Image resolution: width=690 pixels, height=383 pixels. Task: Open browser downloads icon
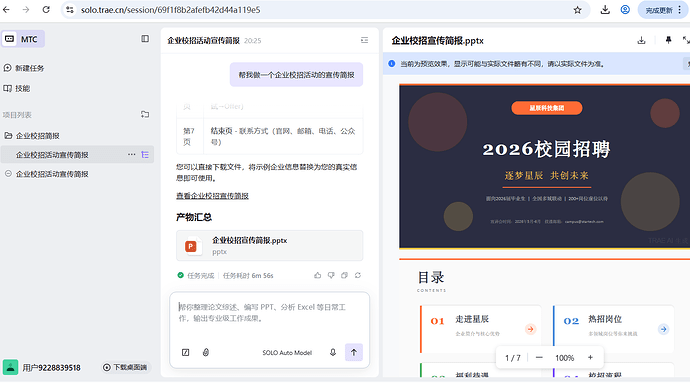tap(605, 10)
